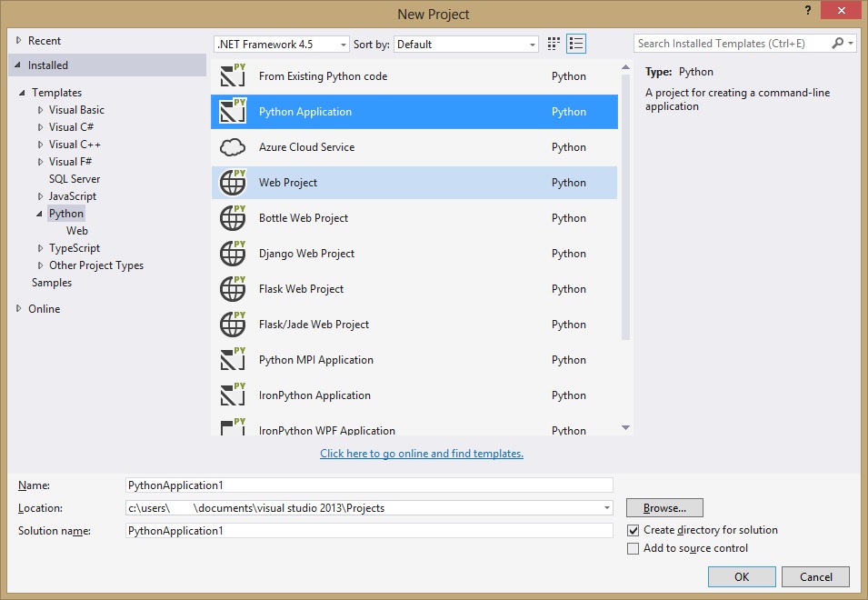Select Web Project template name
868x600 pixels.
(288, 183)
